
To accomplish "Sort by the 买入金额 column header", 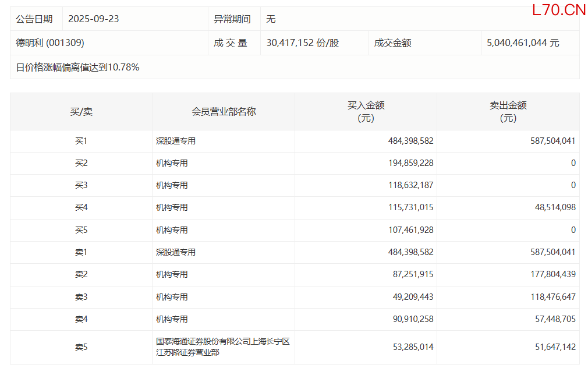I will (x=366, y=111).
